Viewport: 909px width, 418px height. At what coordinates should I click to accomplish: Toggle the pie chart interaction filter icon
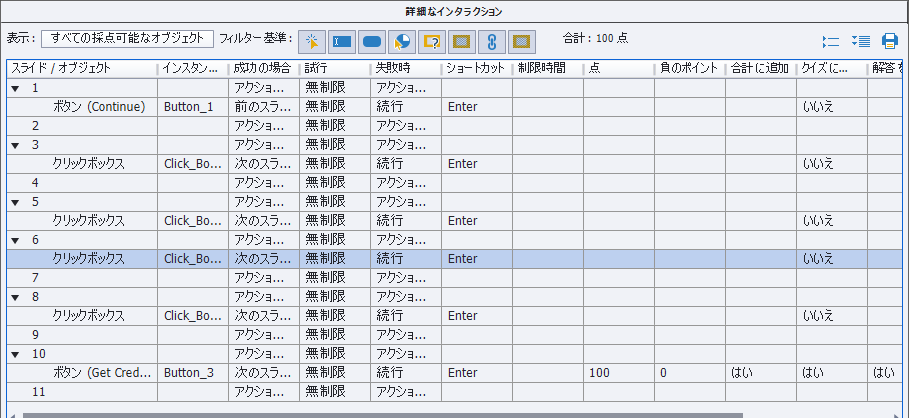tap(402, 41)
